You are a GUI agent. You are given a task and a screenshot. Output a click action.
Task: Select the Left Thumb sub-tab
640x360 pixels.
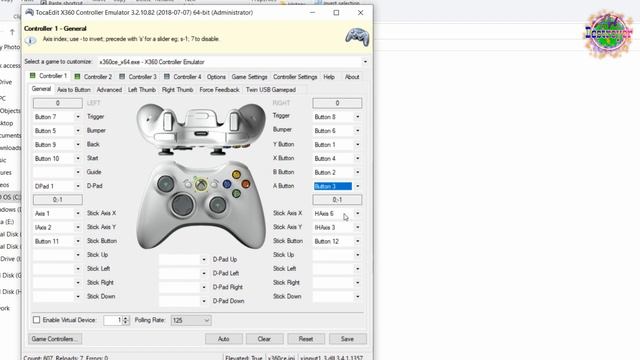142,90
